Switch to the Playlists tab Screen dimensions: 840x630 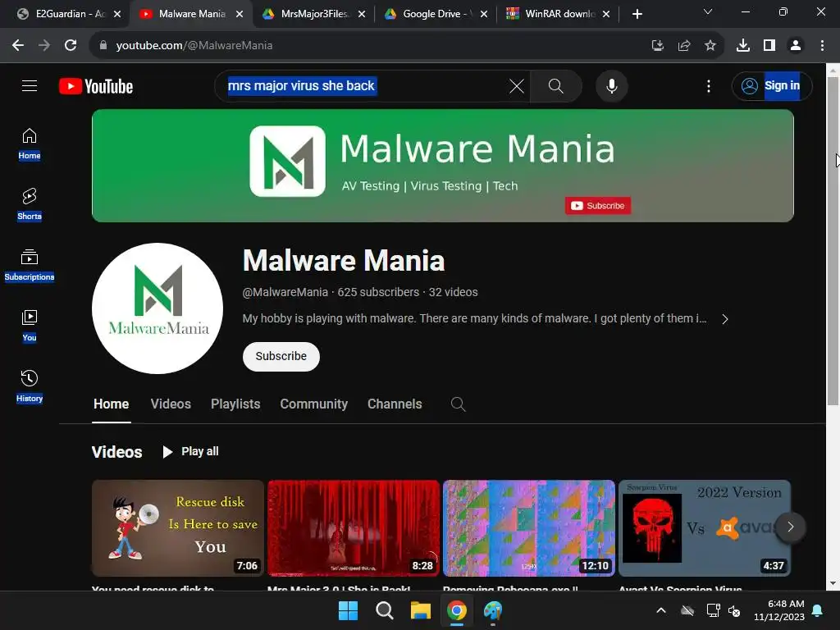point(235,404)
